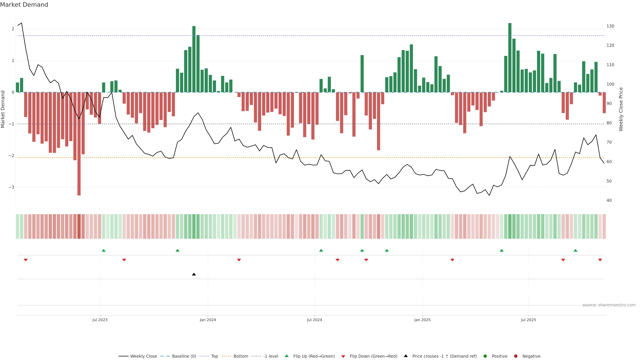Click red flip-down marker after Jan 2025
The image size is (644, 362).
pyautogui.click(x=452, y=260)
